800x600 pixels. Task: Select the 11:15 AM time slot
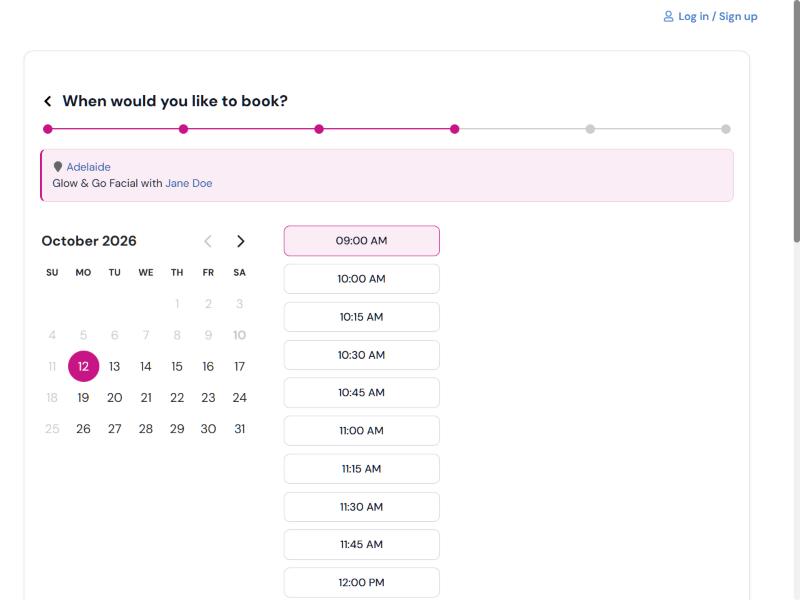362,469
